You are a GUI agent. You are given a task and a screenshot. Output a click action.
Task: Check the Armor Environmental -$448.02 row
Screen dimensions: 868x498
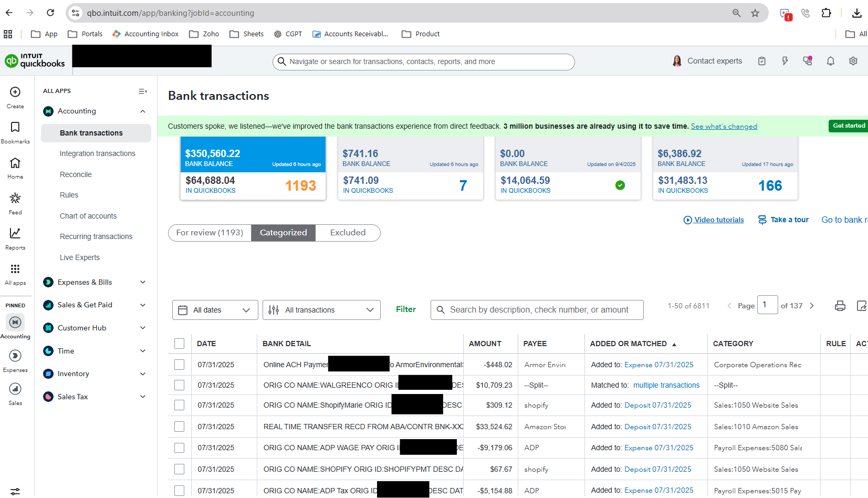click(x=180, y=365)
